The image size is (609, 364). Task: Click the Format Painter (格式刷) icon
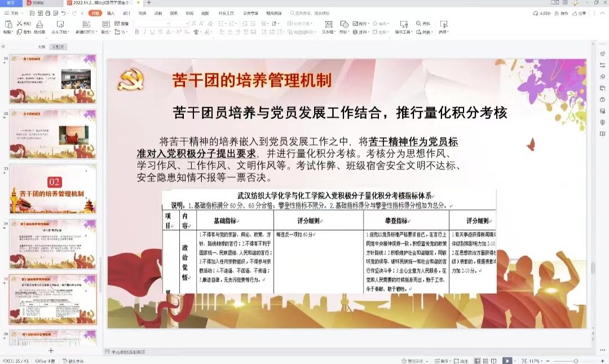pyautogui.click(x=39, y=24)
